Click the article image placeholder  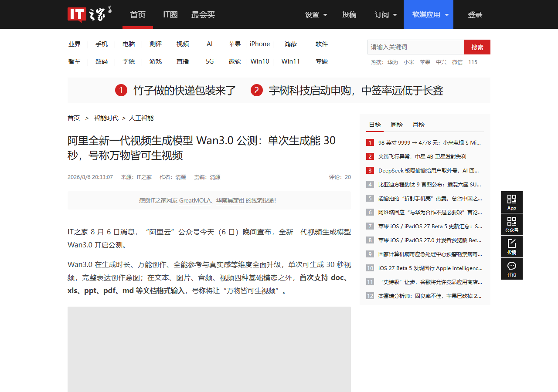pos(209,349)
